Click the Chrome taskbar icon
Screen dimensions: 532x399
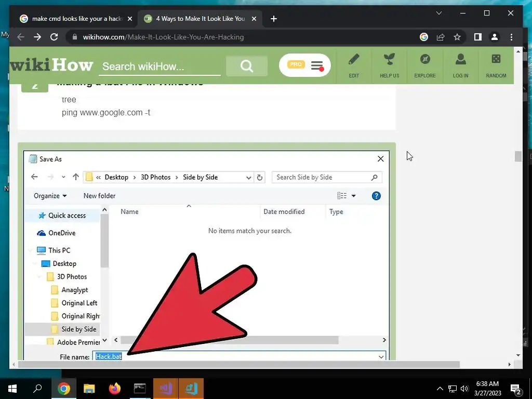tap(63, 389)
